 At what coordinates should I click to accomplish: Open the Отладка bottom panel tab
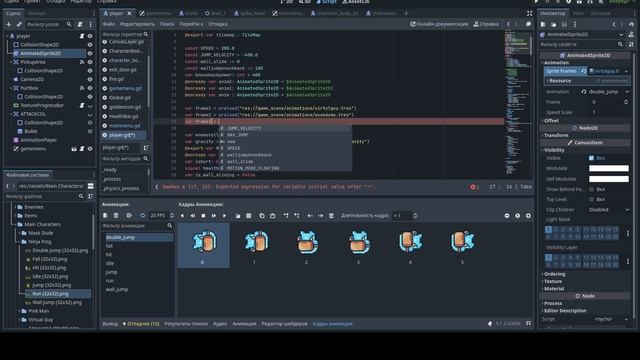pyautogui.click(x=141, y=324)
